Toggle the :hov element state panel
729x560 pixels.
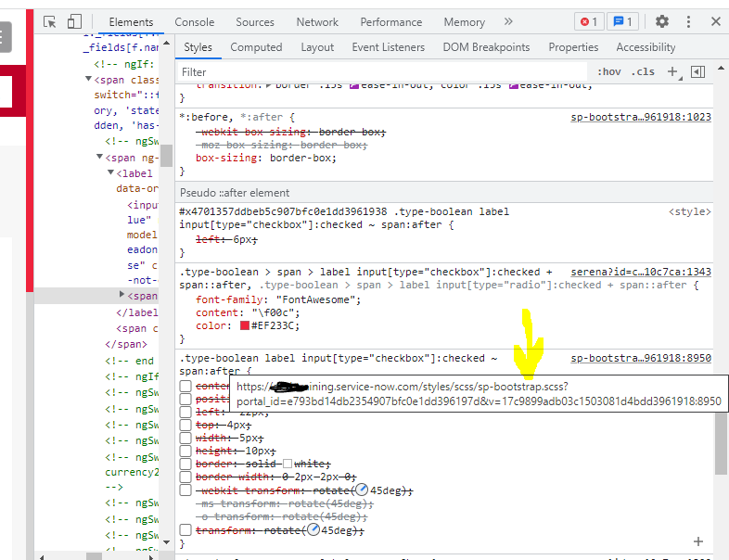point(609,71)
